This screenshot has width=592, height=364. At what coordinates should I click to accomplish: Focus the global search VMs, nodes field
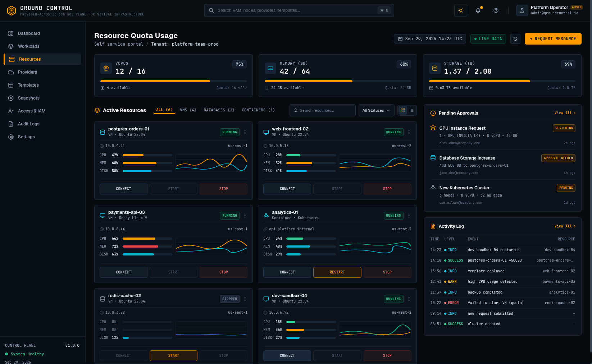[x=299, y=10]
